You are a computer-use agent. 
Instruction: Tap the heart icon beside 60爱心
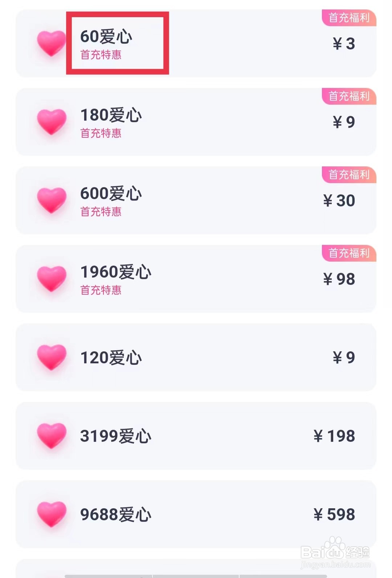[x=52, y=44]
